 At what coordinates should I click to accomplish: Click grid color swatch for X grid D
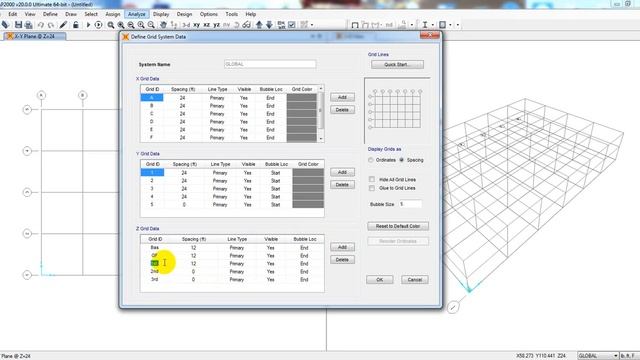(302, 122)
